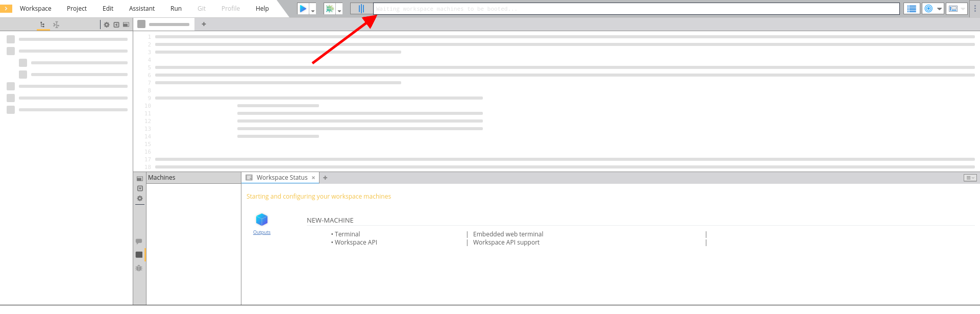Select the project tree tab icon

tap(42, 25)
